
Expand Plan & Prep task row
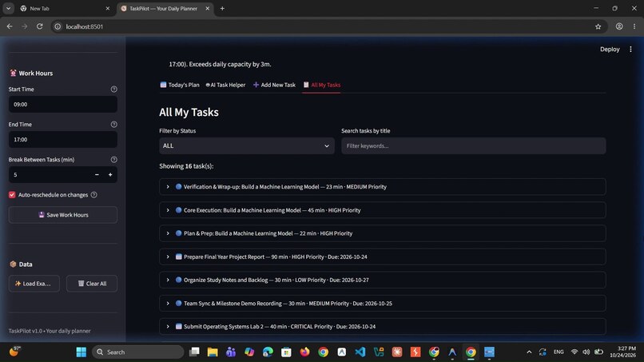[383, 233]
